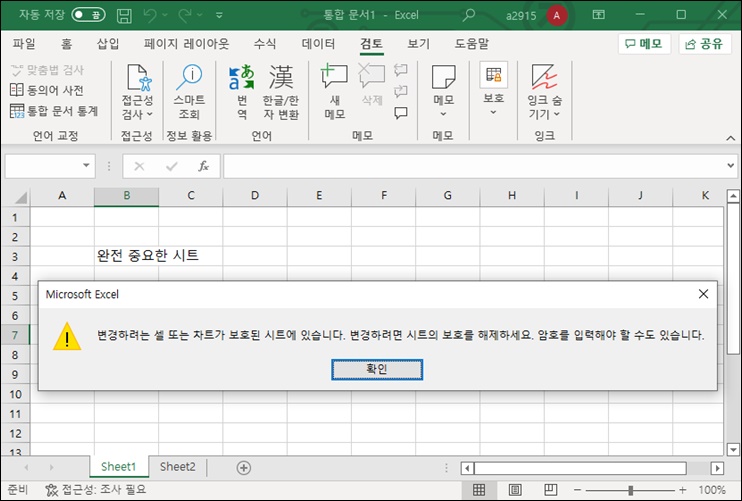Switch to the 페이지 레이아웃 tab
The width and height of the screenshot is (742, 501).
pos(186,44)
